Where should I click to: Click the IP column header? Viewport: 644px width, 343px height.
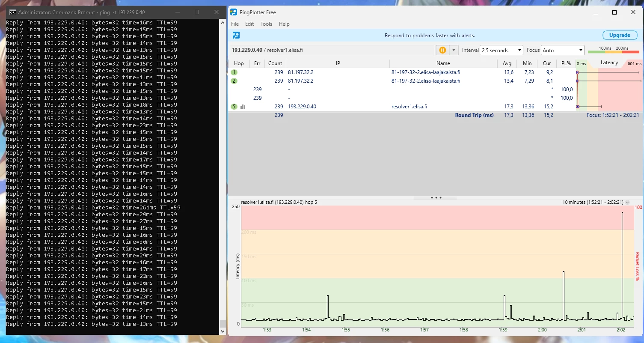tap(338, 63)
